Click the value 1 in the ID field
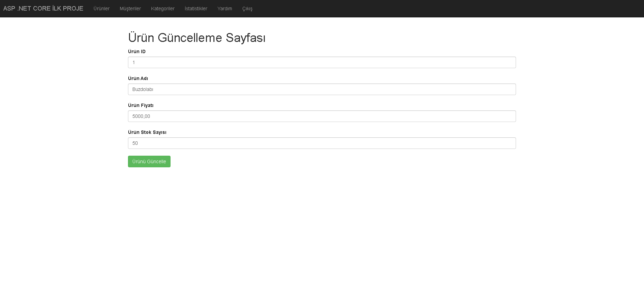This screenshot has width=644, height=308. pos(134,62)
